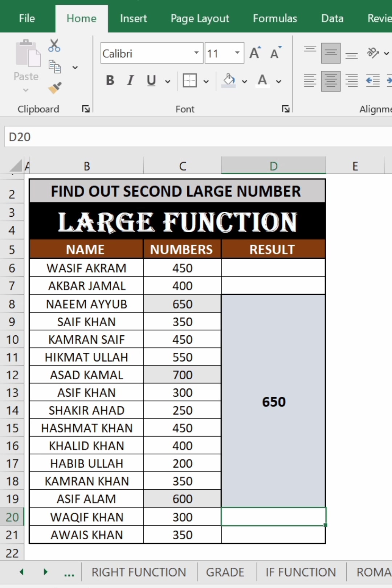The width and height of the screenshot is (392, 588).
Task: Select column B header
Action: pos(87,166)
